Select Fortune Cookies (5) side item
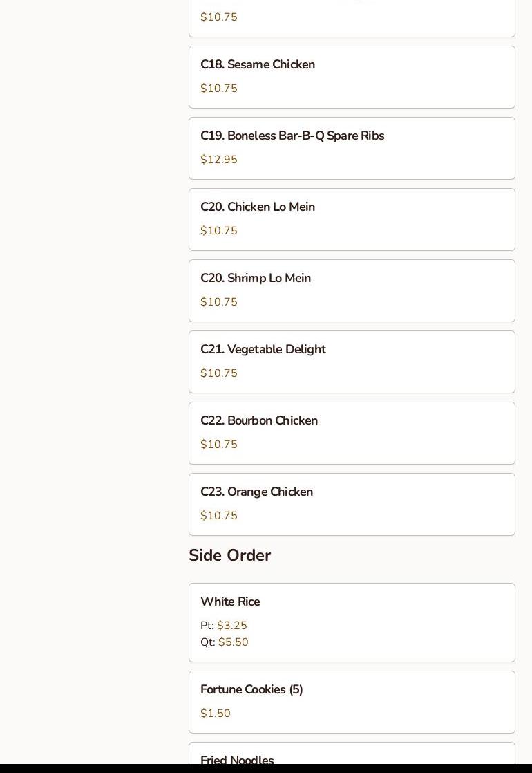Image resolution: width=532 pixels, height=773 pixels. (x=352, y=702)
